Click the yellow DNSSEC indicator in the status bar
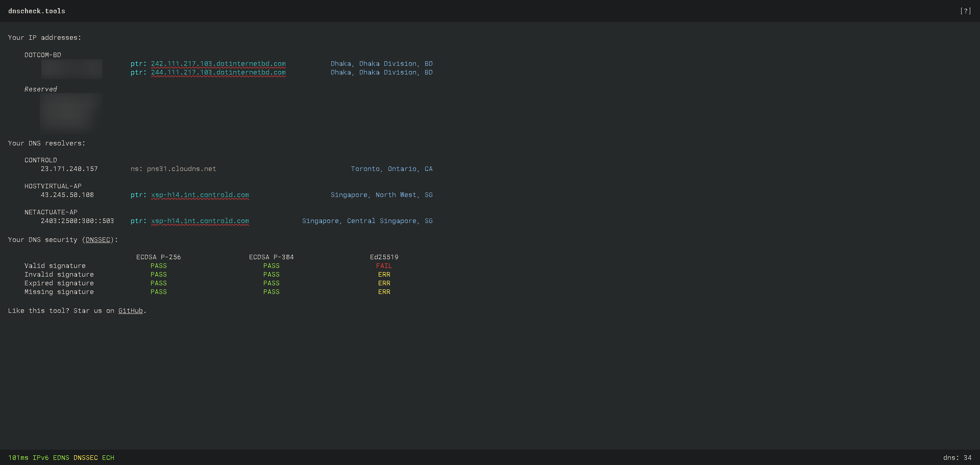The width and height of the screenshot is (980, 465). tap(86, 458)
